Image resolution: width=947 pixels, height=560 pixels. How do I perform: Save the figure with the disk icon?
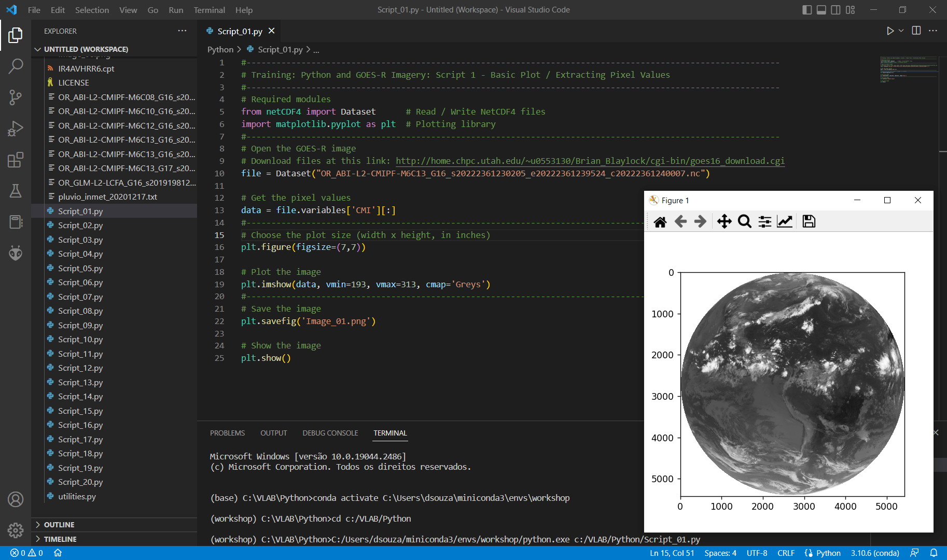(x=809, y=222)
